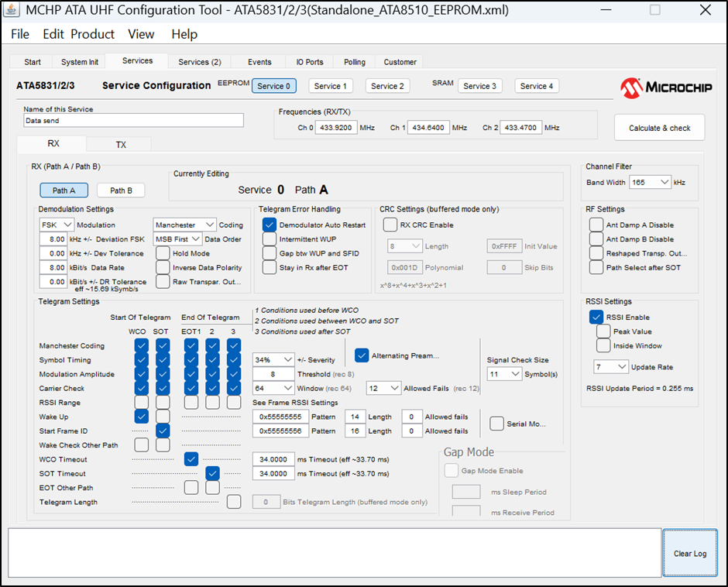This screenshot has width=728, height=587.
Task: Select the TX sub-tab
Action: 121,145
